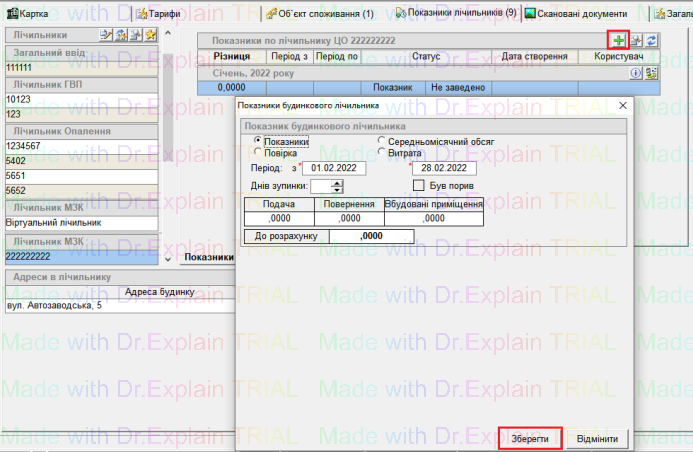Click the period start date field 01.02.2022
This screenshot has height=452, width=693.
coord(338,168)
